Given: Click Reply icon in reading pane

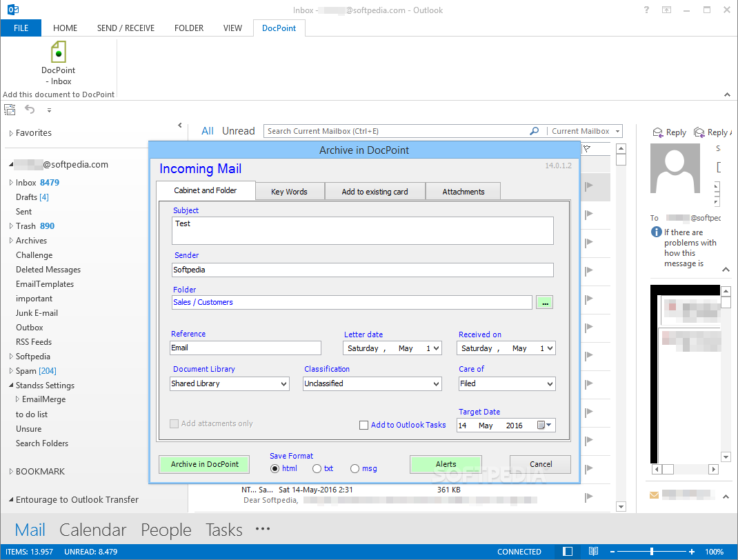Looking at the screenshot, I should pos(658,132).
